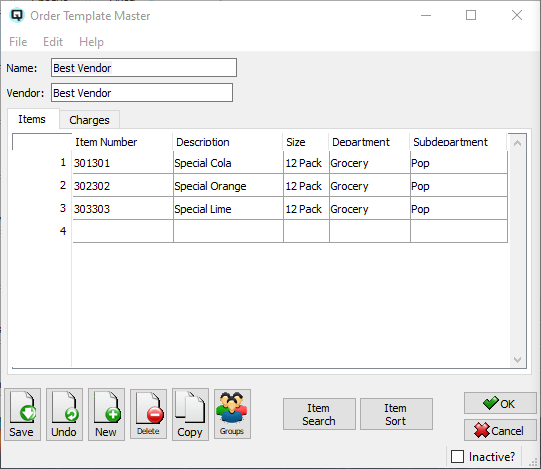Open the Groups icon
This screenshot has height=469, width=541.
click(x=232, y=414)
